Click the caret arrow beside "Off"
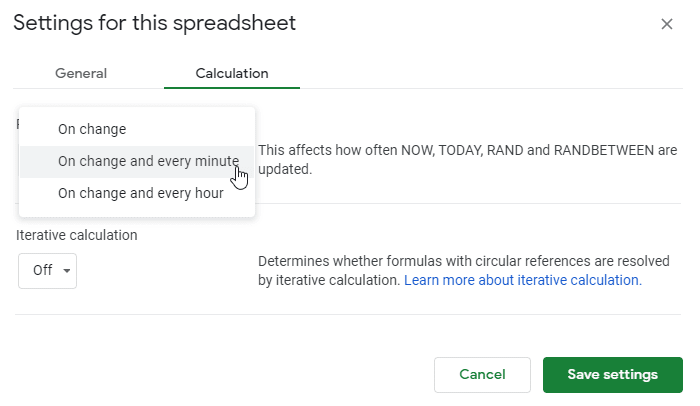Screen dimensions: 700x406 tap(66, 271)
